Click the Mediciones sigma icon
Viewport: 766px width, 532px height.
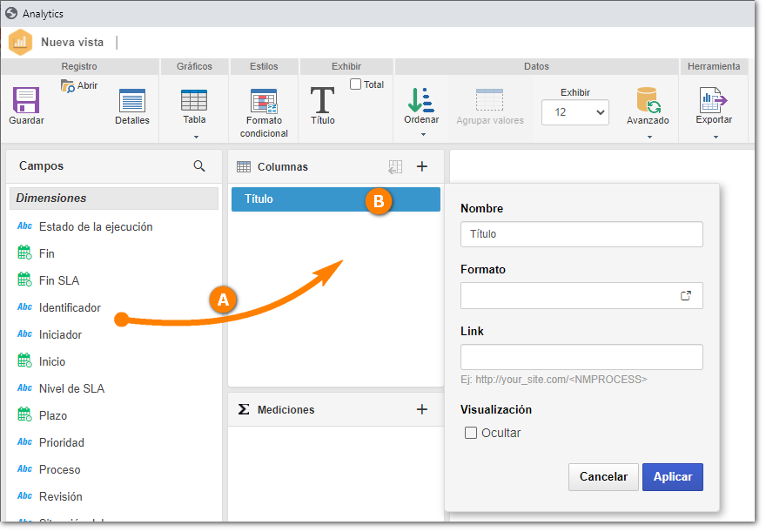tap(243, 409)
